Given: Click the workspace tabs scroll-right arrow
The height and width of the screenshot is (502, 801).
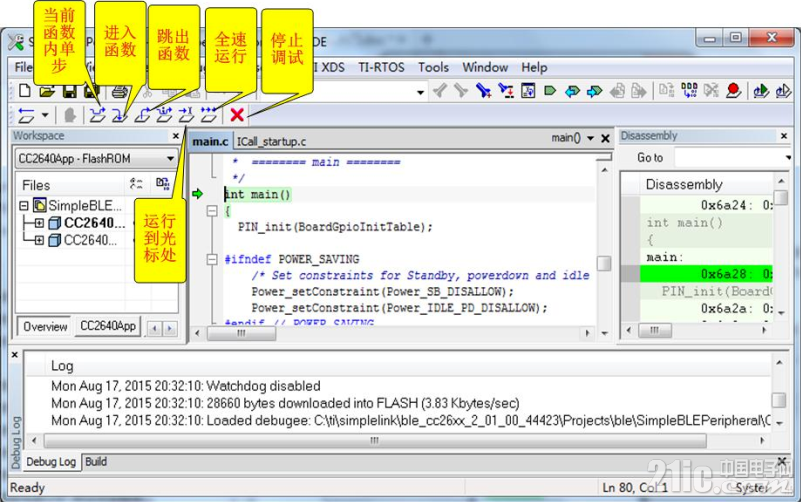Looking at the screenshot, I should point(170,328).
